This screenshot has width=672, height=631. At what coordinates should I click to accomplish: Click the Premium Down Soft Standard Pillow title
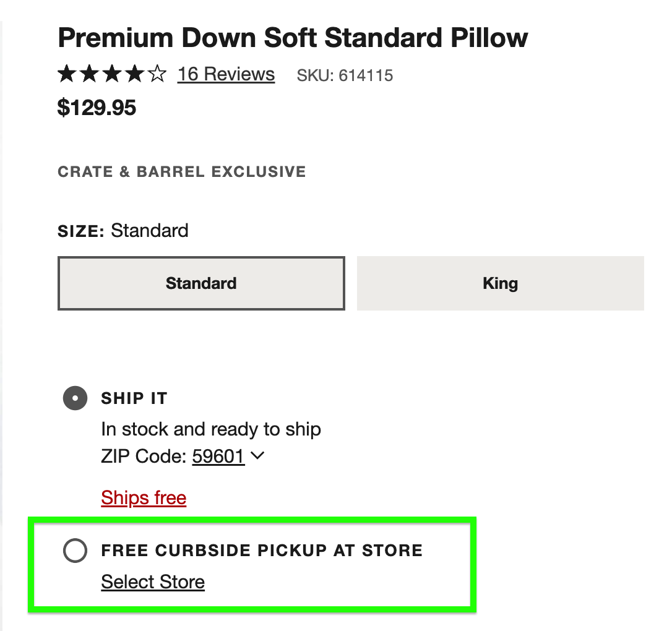pos(293,38)
